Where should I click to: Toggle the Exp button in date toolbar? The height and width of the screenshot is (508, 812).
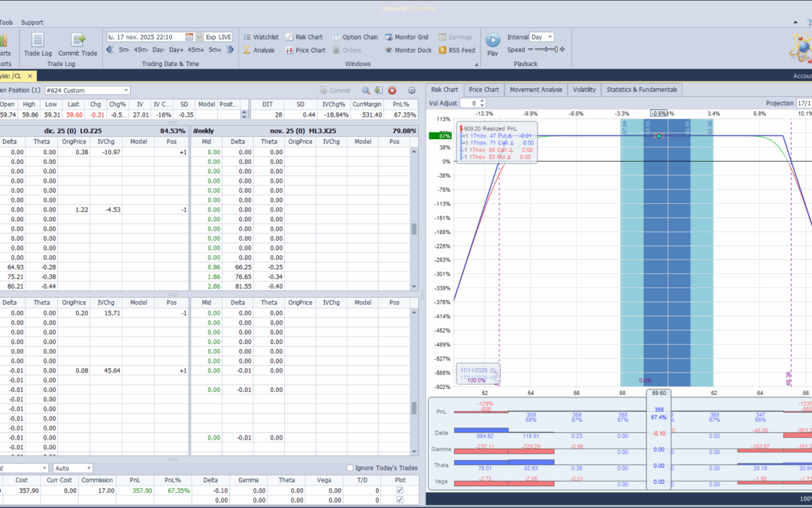pyautogui.click(x=211, y=37)
